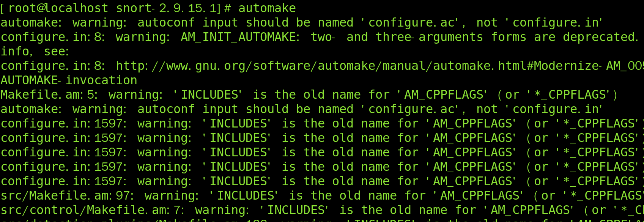The height and width of the screenshot is (222, 644).
Task: Click 'configure.in:8:' before the http URL
Action: tap(53, 66)
